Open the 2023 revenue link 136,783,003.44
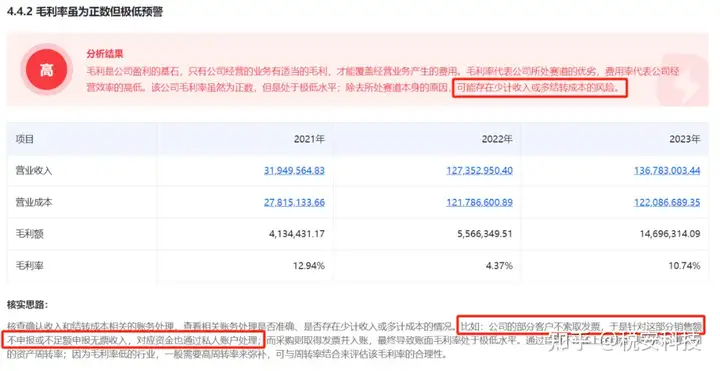 coord(667,170)
